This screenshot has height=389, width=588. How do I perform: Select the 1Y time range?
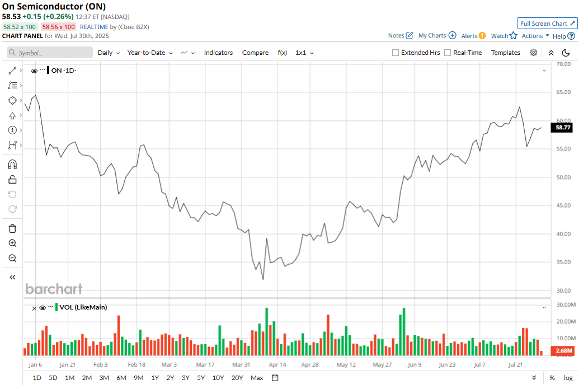click(155, 378)
